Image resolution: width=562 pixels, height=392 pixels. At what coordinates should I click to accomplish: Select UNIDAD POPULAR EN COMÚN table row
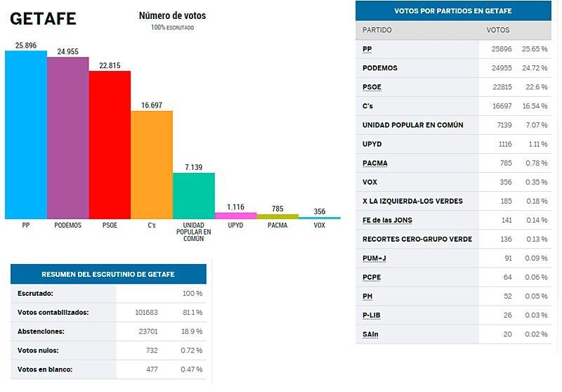(x=453, y=125)
